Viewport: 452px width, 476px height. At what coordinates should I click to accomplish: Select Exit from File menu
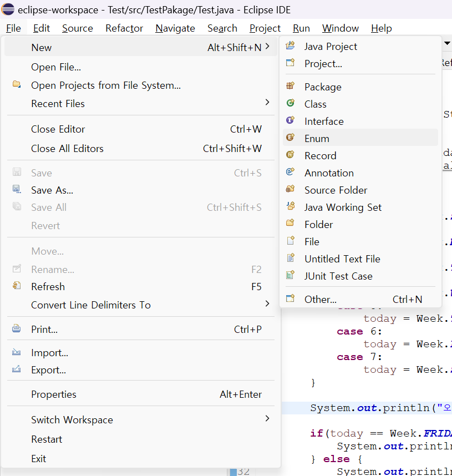pos(141,459)
